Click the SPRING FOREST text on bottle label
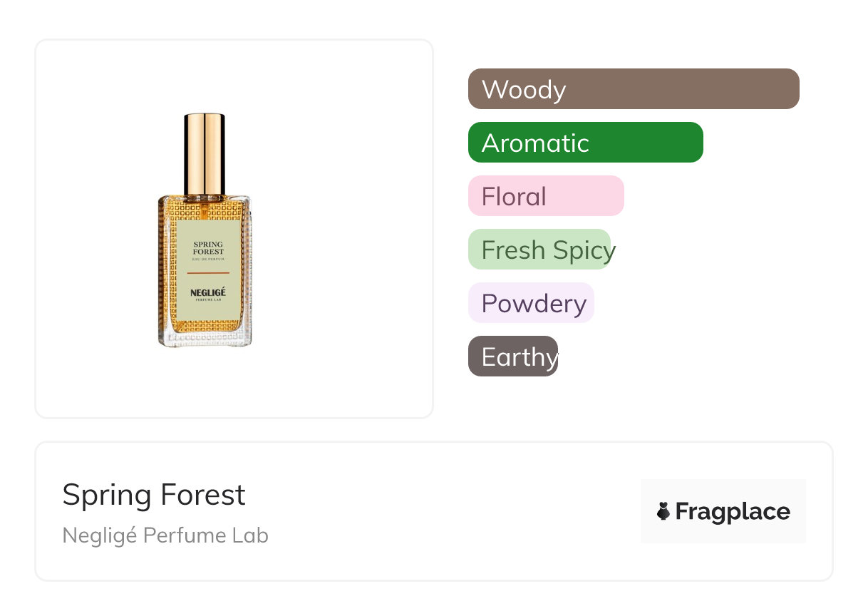The width and height of the screenshot is (868, 616). (x=208, y=247)
